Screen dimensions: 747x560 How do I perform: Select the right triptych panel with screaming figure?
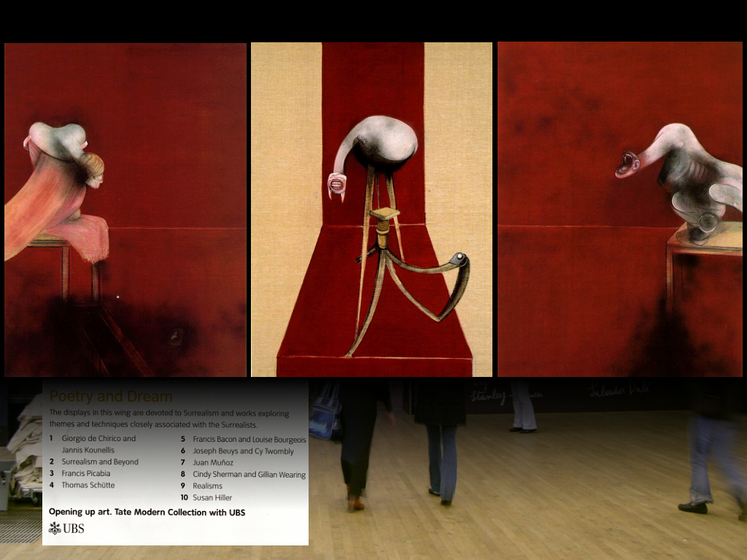point(620,209)
